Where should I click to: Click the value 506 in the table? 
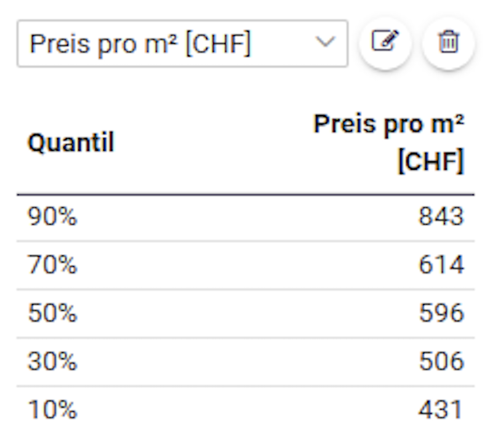[x=441, y=361]
